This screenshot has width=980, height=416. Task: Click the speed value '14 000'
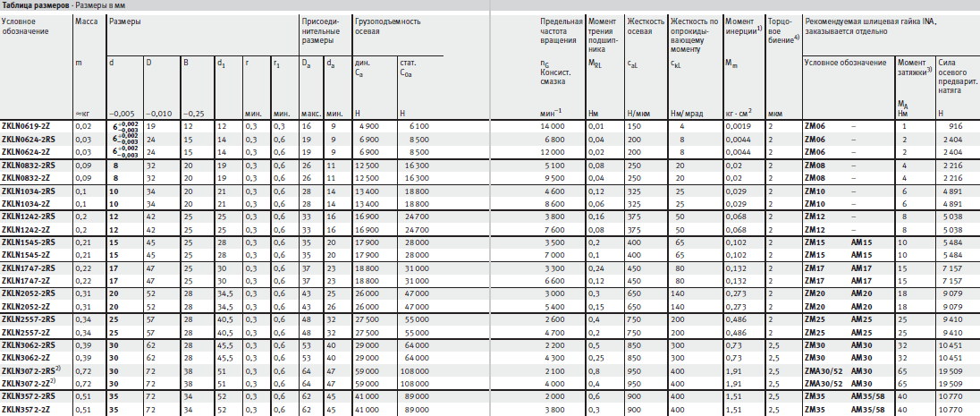(x=553, y=126)
